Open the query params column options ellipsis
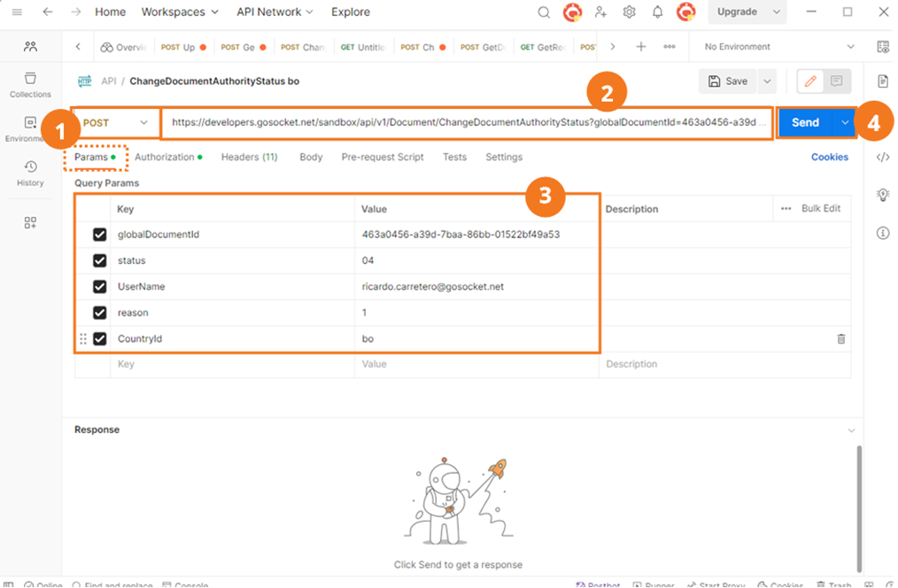Image resolution: width=898 pixels, height=588 pixels. click(x=786, y=209)
